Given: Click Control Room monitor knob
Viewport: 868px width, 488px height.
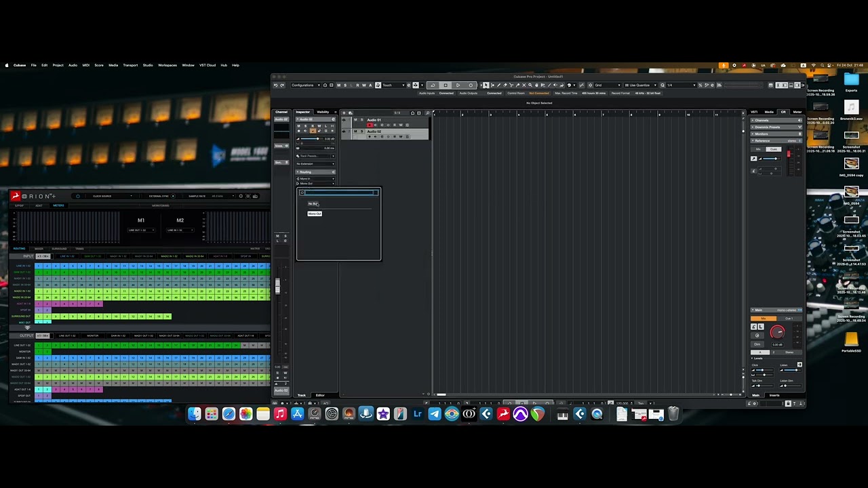Looking at the screenshot, I should (x=777, y=332).
